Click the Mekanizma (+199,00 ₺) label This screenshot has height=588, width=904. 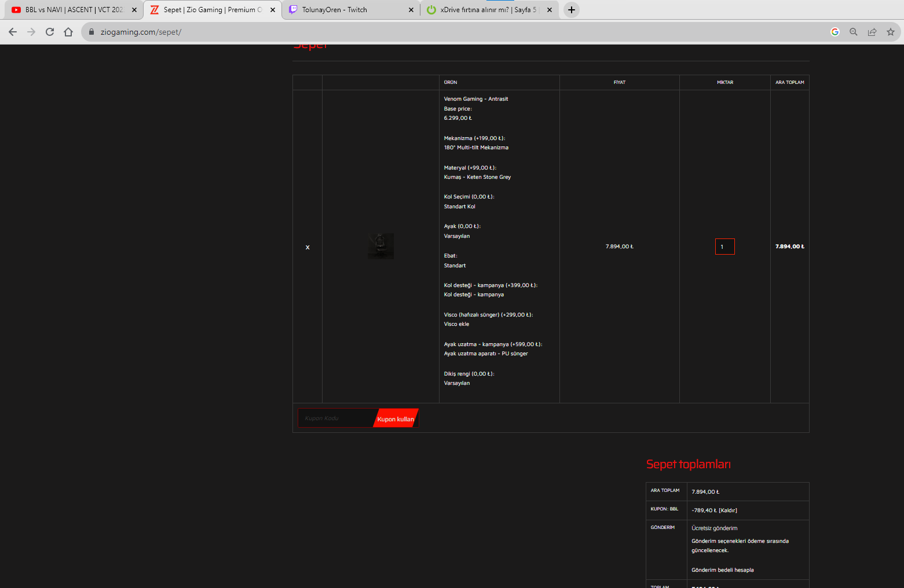pos(474,138)
